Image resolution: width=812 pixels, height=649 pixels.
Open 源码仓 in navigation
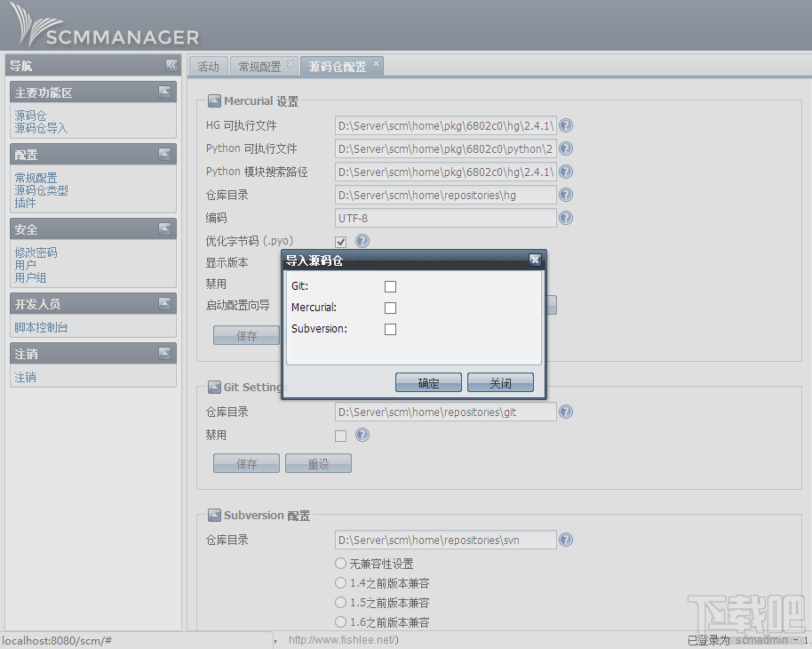coord(30,115)
